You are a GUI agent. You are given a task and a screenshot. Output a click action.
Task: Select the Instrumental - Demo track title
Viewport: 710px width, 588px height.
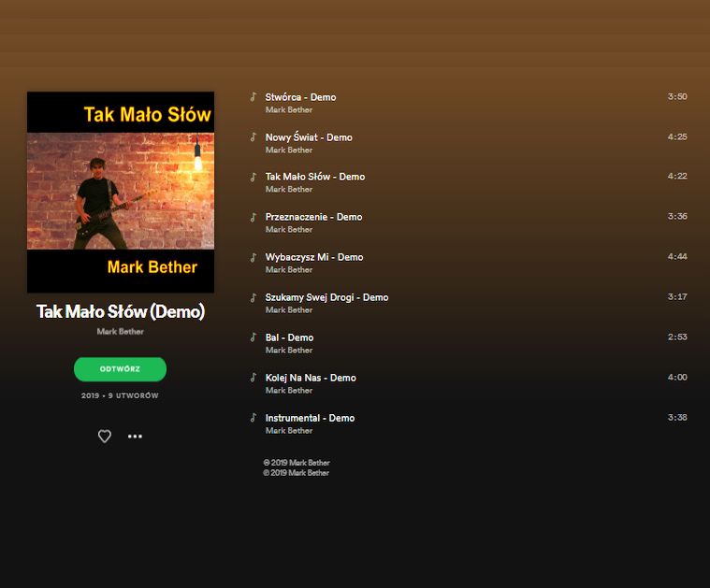tap(310, 418)
